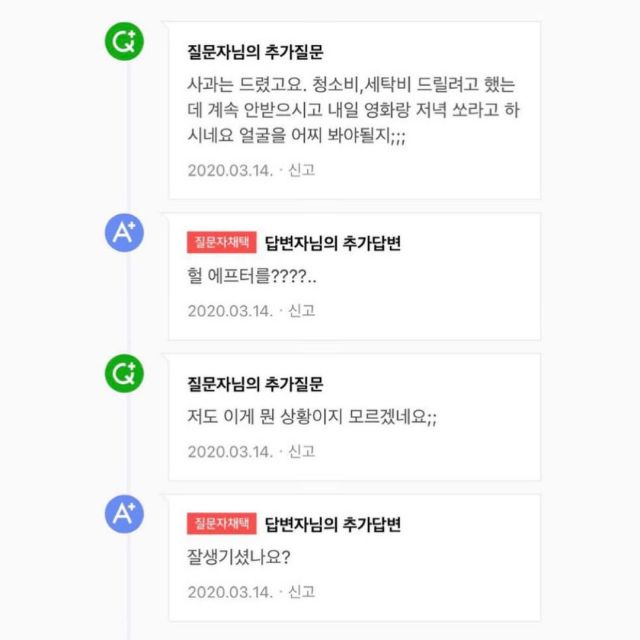Click the answer text '헐 에프터를????..'
This screenshot has width=640, height=640.
click(x=252, y=276)
